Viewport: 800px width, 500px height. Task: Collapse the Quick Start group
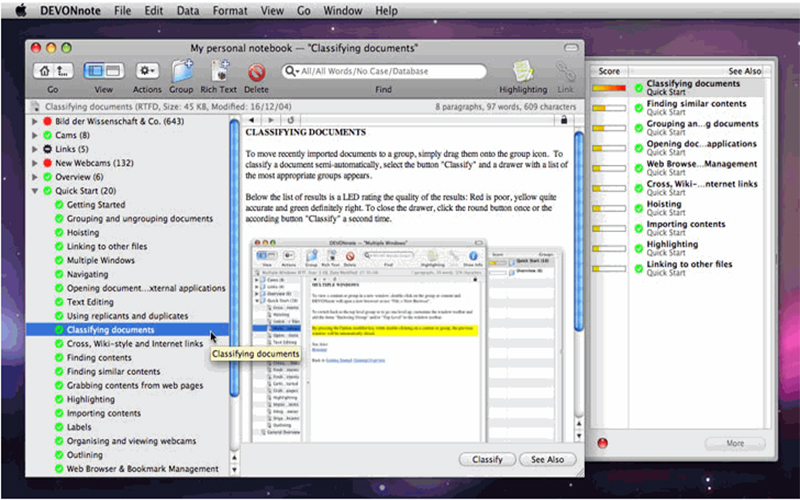click(x=35, y=191)
